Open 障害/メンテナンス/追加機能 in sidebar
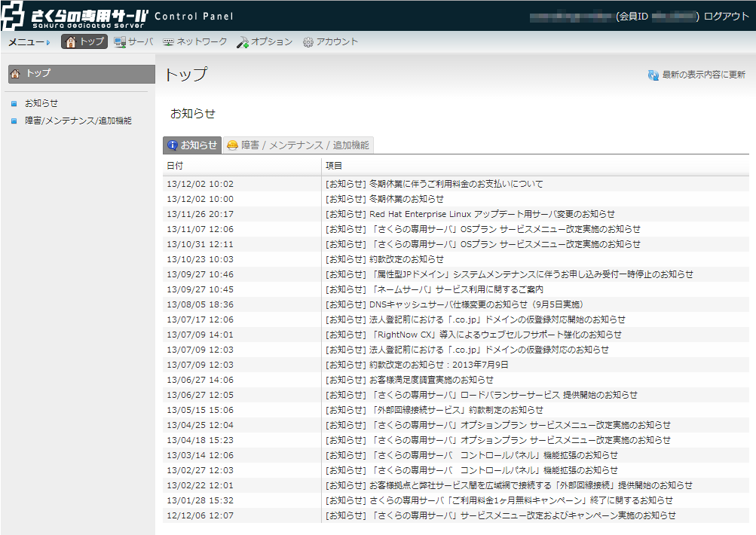Screen dimensions: 756x535 pyautogui.click(x=78, y=121)
